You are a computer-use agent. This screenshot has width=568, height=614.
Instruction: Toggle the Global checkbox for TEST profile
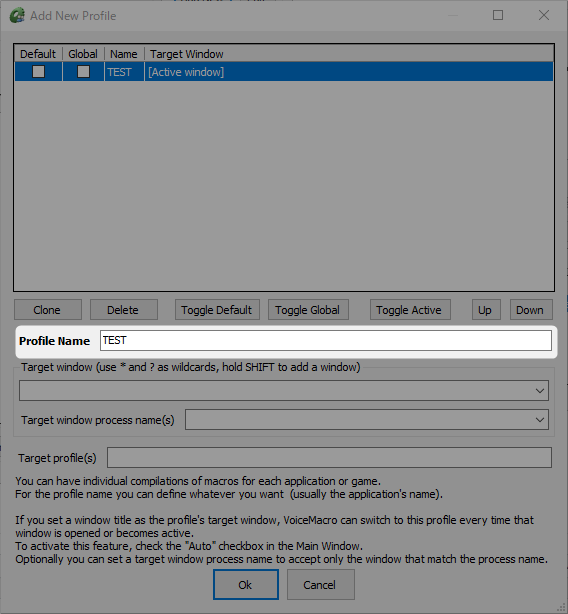83,72
